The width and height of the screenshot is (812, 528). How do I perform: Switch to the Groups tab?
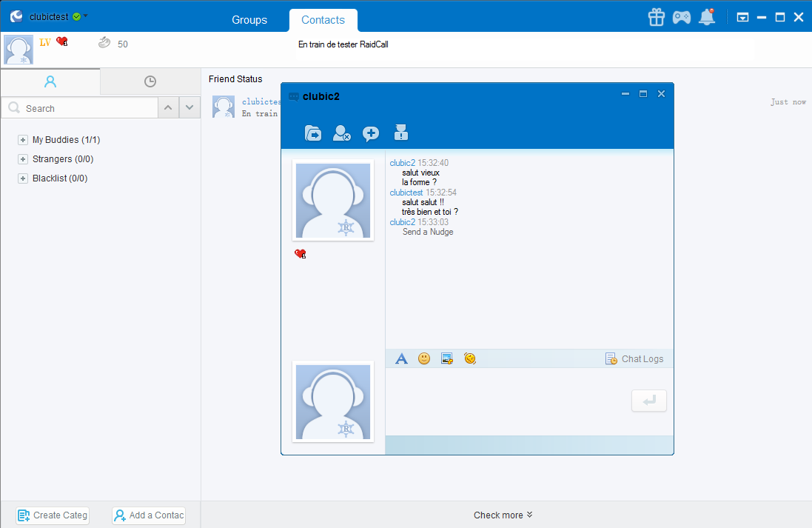coord(249,20)
